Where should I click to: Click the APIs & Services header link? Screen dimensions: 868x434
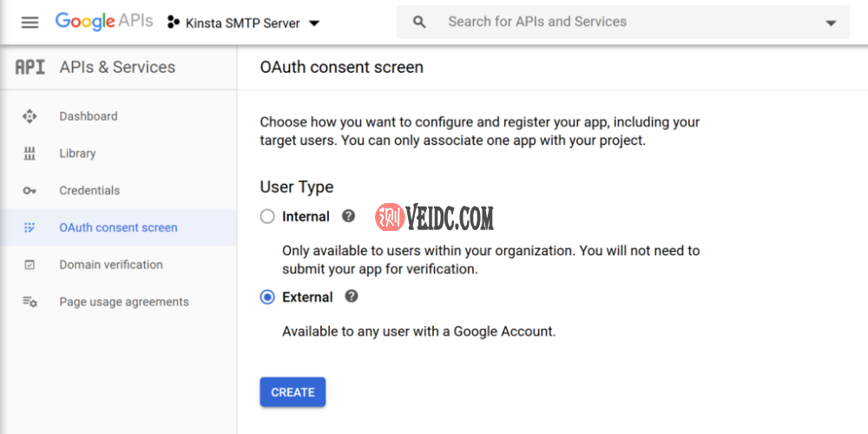(117, 67)
